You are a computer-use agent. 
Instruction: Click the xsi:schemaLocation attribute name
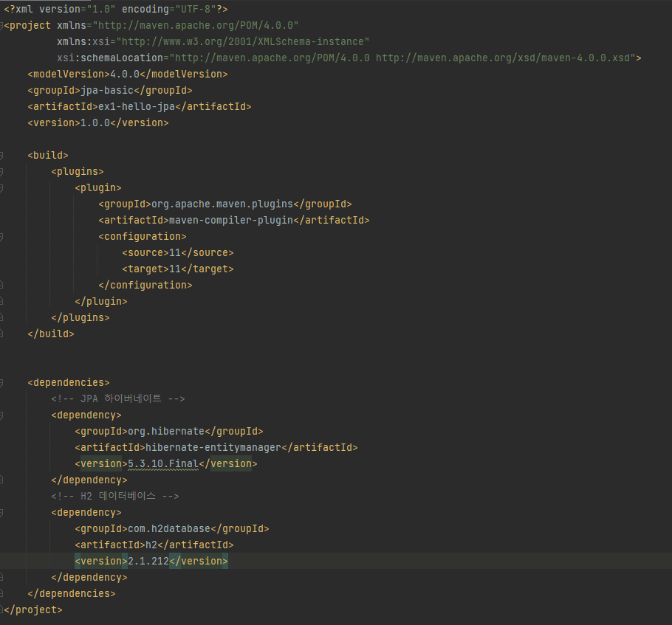[110, 58]
